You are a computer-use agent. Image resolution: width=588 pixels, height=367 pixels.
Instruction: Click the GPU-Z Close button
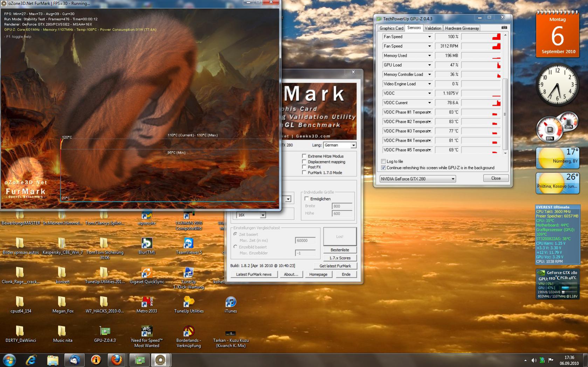[496, 178]
